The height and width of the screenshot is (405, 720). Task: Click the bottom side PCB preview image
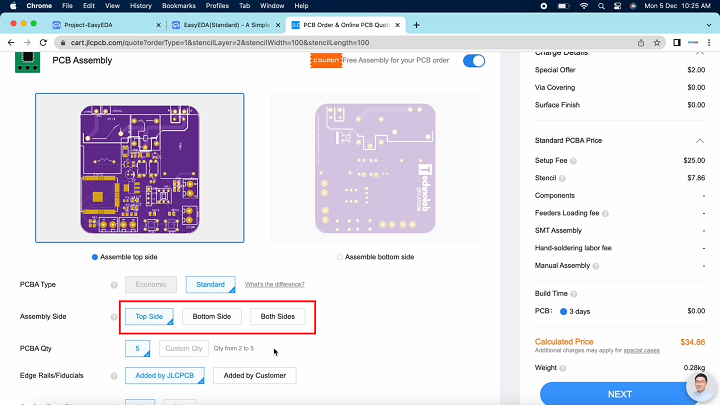point(375,168)
